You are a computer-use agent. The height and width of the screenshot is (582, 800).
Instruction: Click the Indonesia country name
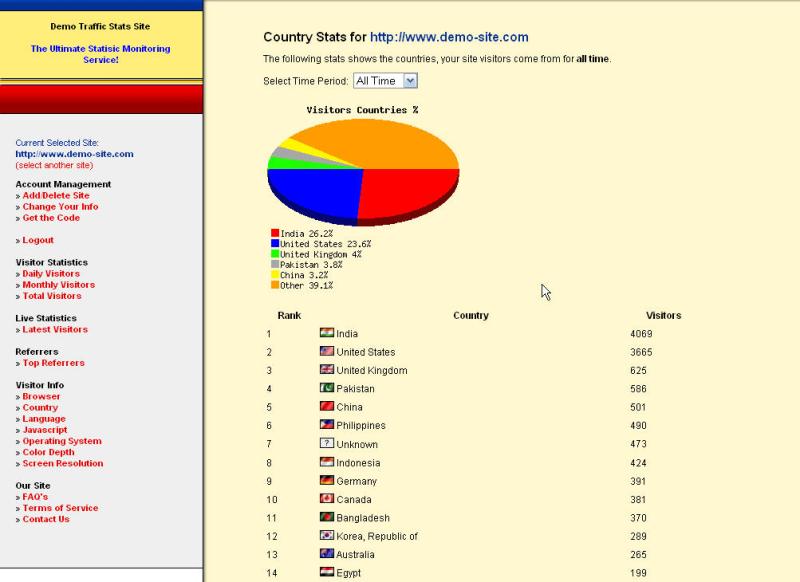point(358,463)
